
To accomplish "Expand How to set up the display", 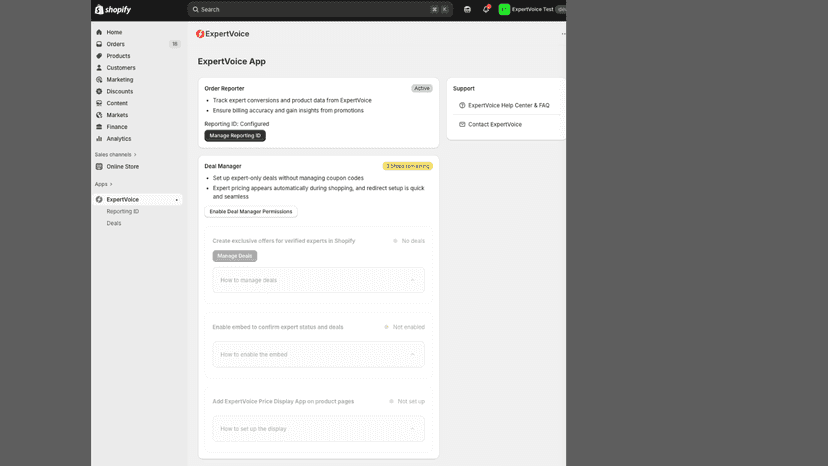I will [x=318, y=428].
